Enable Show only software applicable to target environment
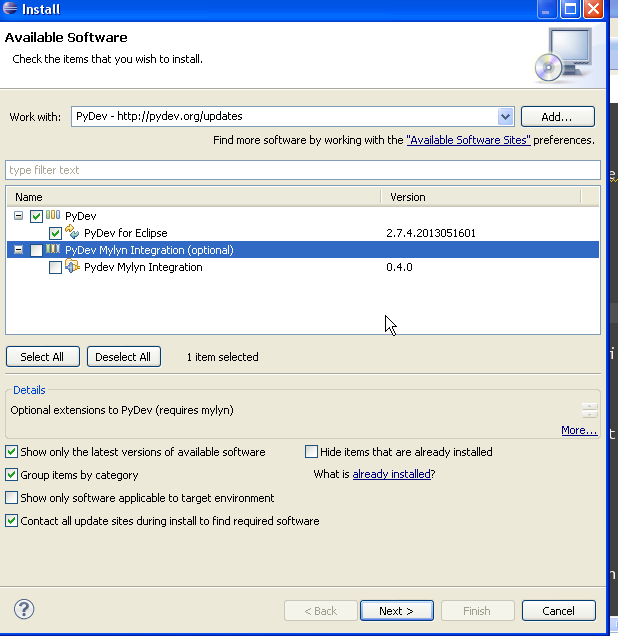 (x=11, y=497)
